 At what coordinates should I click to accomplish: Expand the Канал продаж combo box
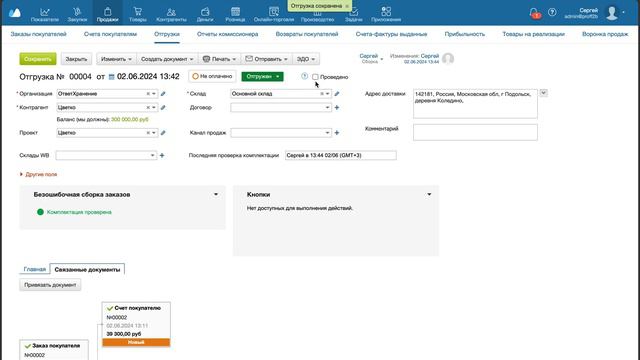pyautogui.click(x=327, y=133)
